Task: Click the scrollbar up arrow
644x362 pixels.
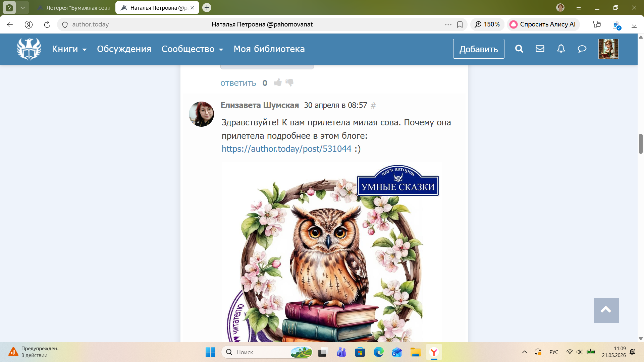Action: 641,37
